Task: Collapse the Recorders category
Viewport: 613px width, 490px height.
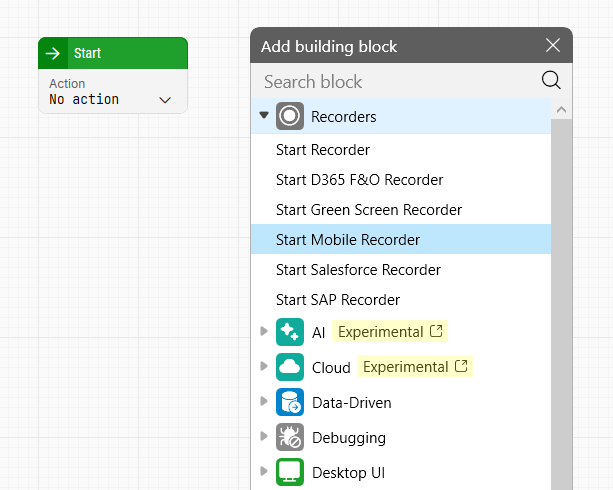Action: tap(264, 116)
